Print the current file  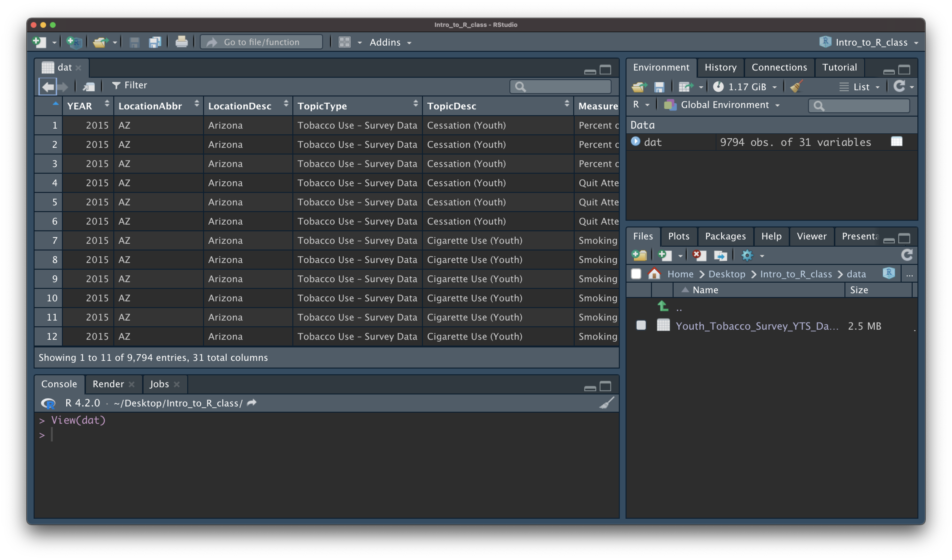point(181,42)
